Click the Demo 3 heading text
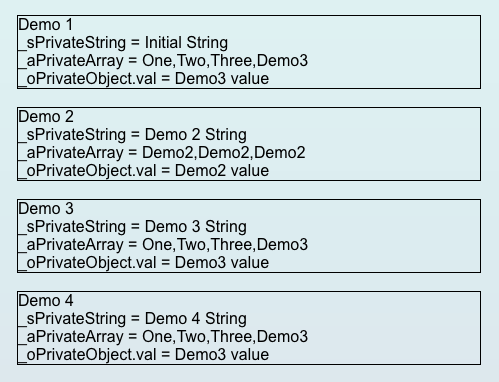This screenshot has height=382, width=499. [x=46, y=209]
